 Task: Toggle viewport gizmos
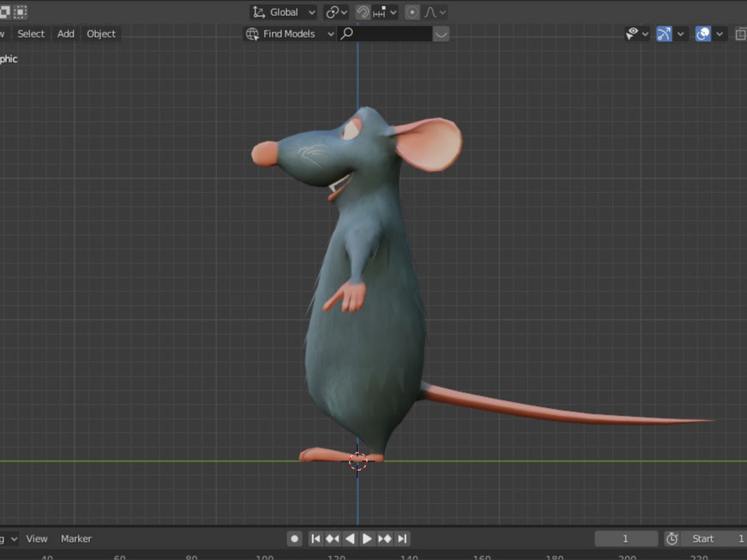click(x=664, y=34)
